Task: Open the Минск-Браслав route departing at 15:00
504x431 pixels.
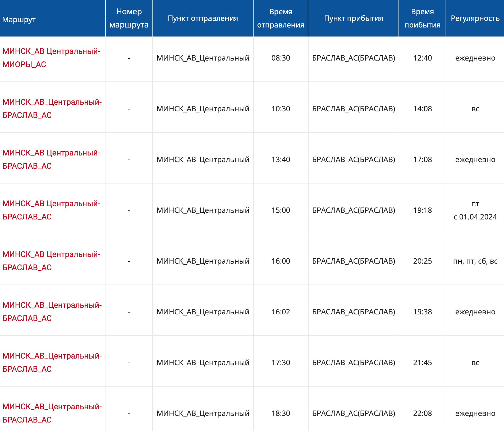Action: 51,210
